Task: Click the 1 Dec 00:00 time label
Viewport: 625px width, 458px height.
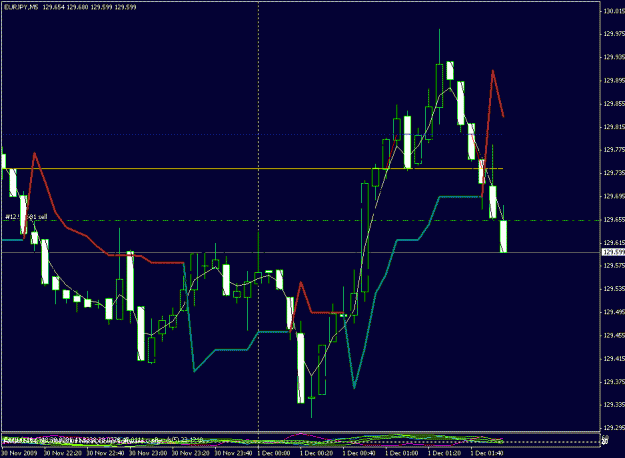Action: point(274,453)
